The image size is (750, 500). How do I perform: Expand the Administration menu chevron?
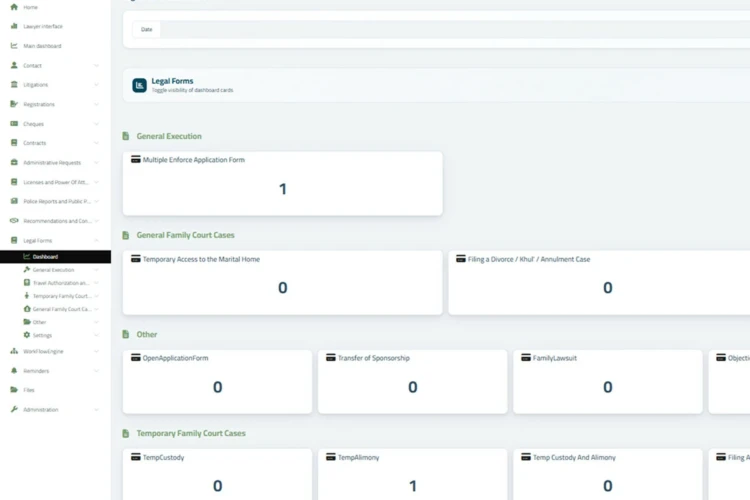pos(96,410)
